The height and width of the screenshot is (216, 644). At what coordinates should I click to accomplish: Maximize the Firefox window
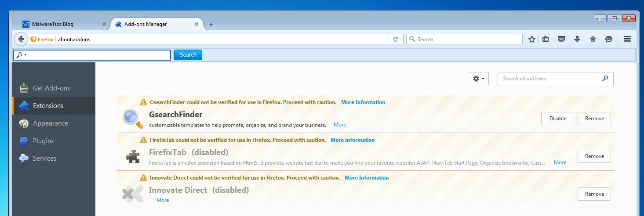coord(614,18)
